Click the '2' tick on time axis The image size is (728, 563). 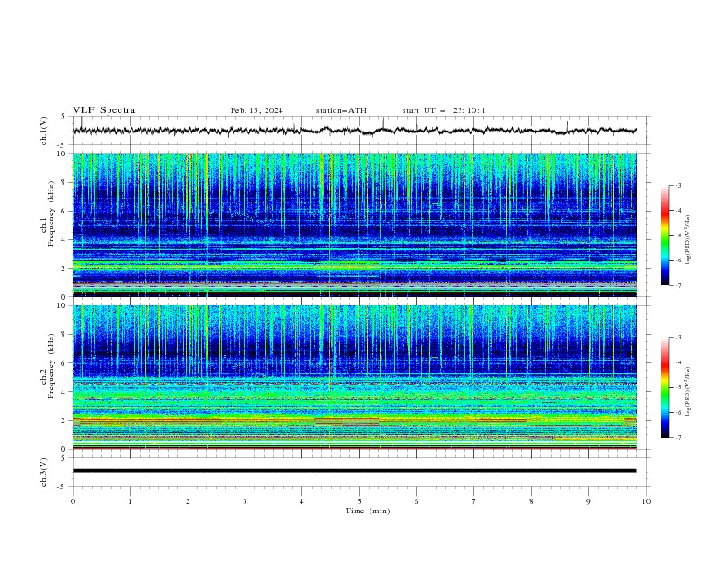(x=188, y=501)
